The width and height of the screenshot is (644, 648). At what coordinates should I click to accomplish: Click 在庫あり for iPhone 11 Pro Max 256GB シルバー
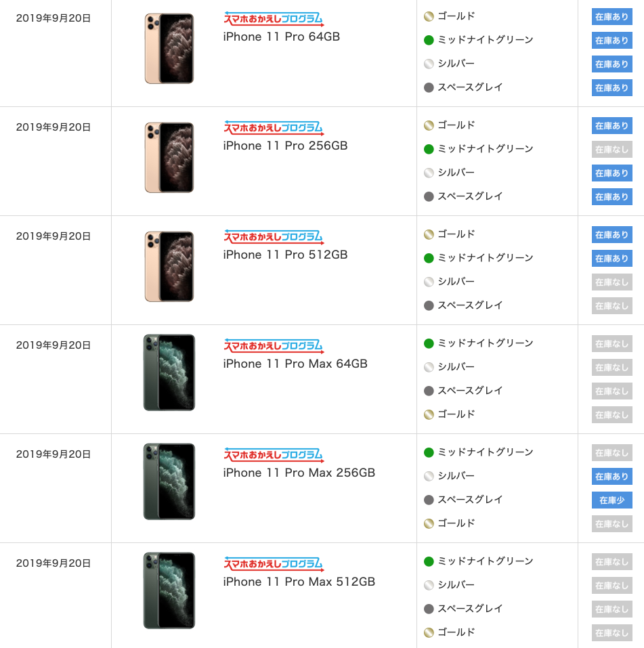(611, 476)
